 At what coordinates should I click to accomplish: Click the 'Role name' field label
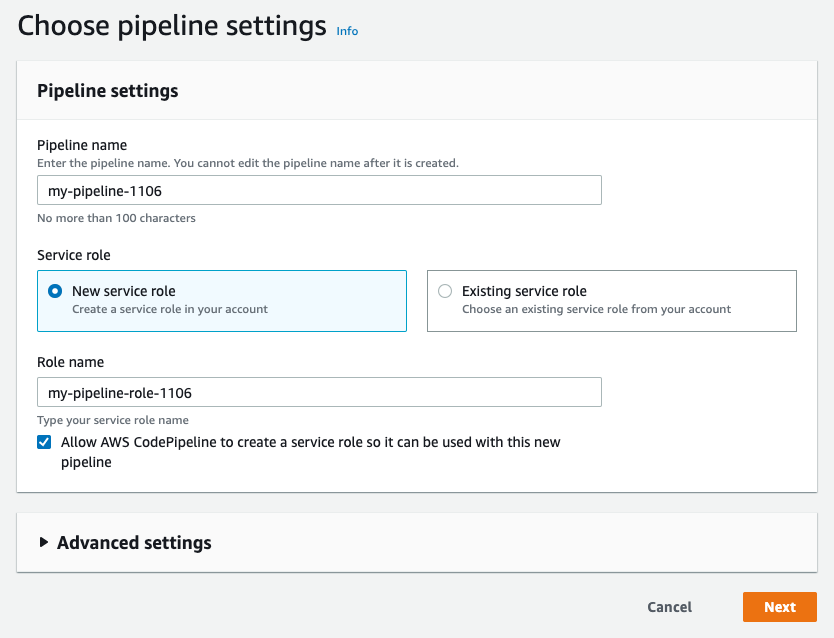pyautogui.click(x=70, y=362)
